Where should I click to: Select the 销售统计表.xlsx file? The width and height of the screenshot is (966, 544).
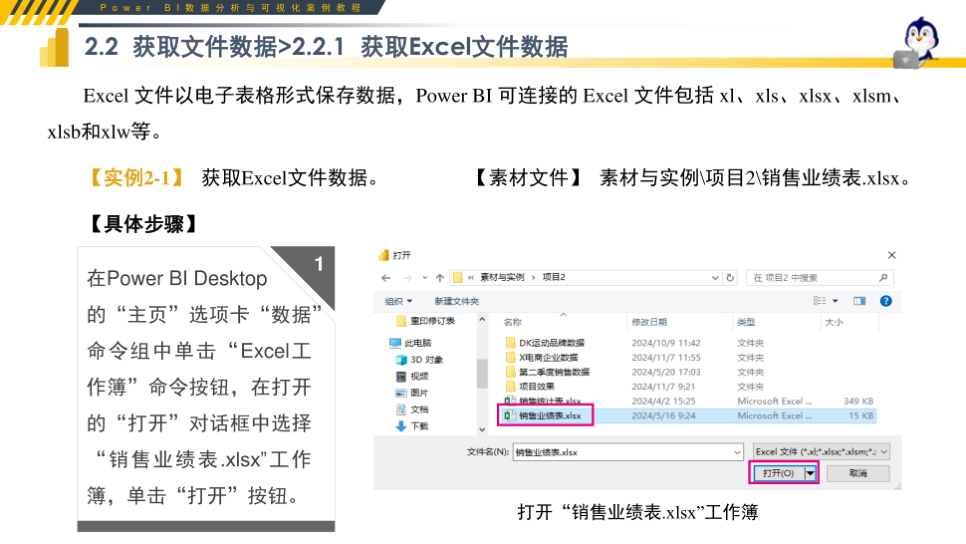543,401
